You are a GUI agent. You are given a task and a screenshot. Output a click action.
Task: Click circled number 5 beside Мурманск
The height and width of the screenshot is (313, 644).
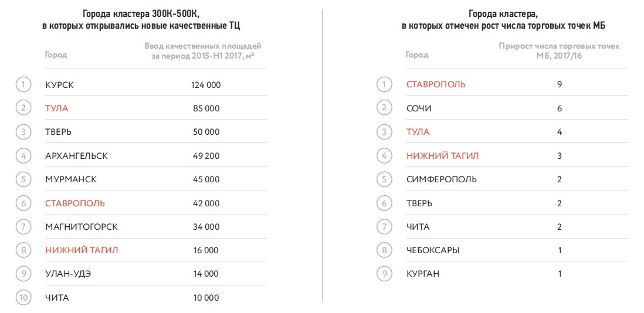23,179
